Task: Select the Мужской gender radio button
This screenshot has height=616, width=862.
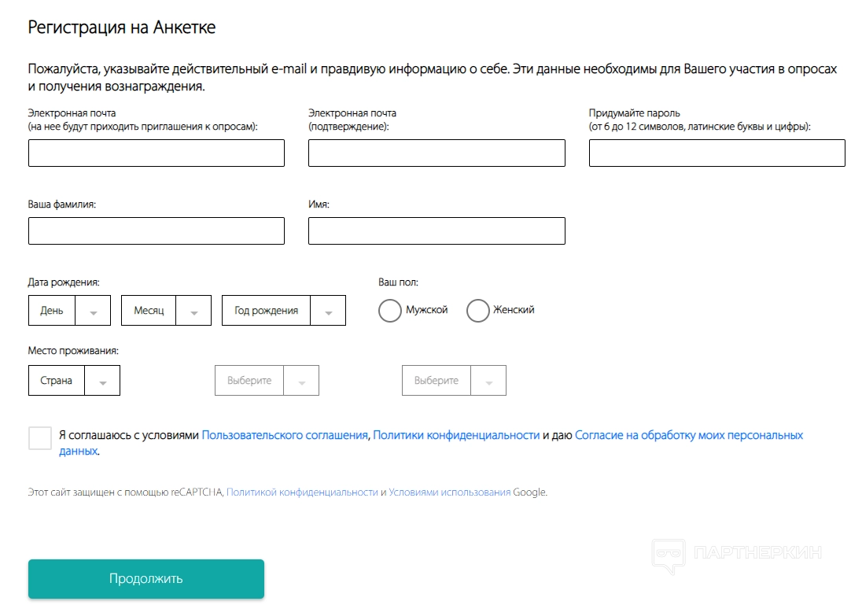Action: pos(390,311)
